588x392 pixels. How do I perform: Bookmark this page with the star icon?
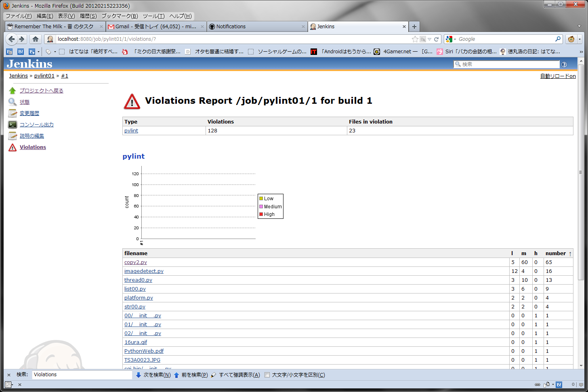[415, 39]
